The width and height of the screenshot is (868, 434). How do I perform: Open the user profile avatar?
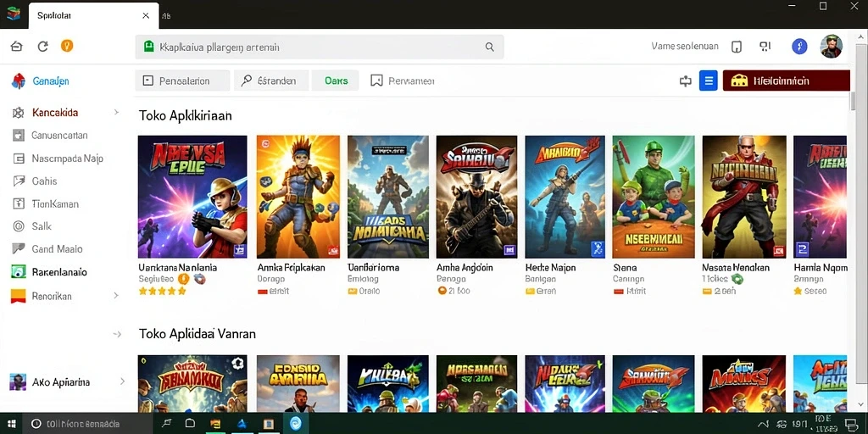[831, 47]
